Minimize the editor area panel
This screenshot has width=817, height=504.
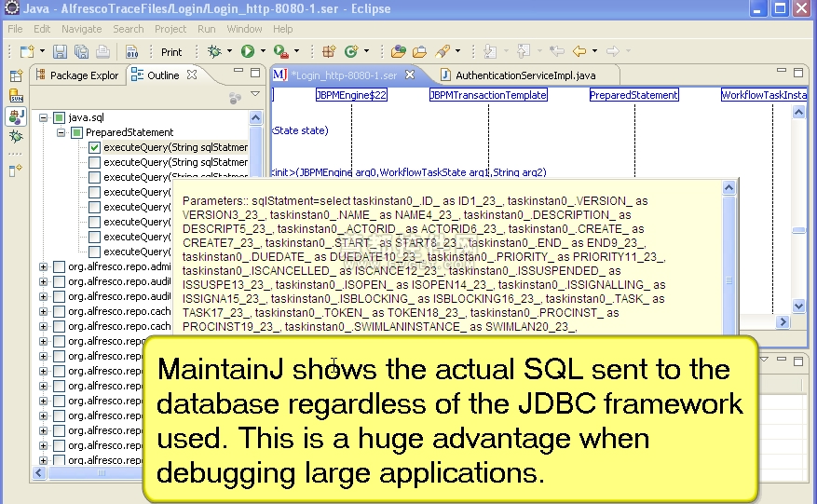[781, 71]
